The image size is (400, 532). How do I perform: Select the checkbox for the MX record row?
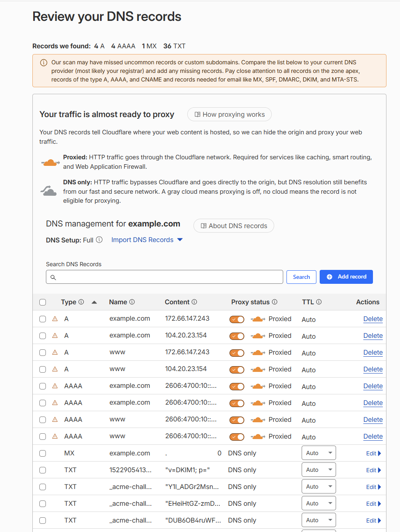pyautogui.click(x=43, y=453)
